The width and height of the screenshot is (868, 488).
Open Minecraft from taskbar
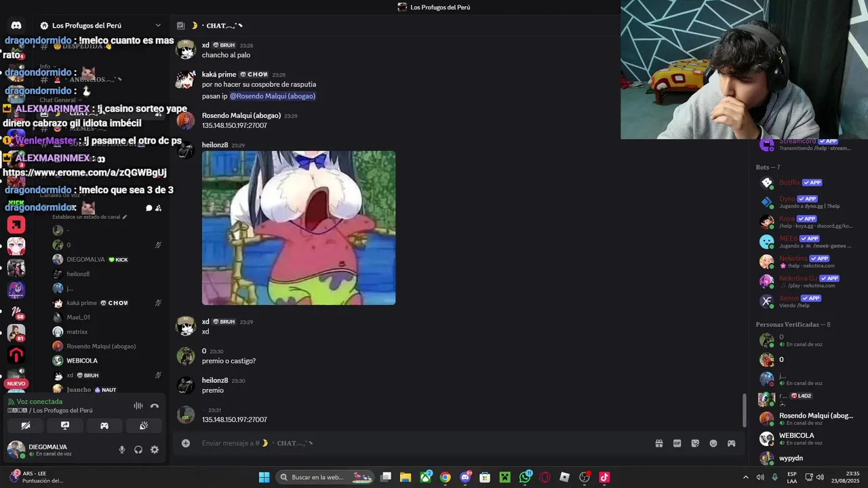coord(505,477)
